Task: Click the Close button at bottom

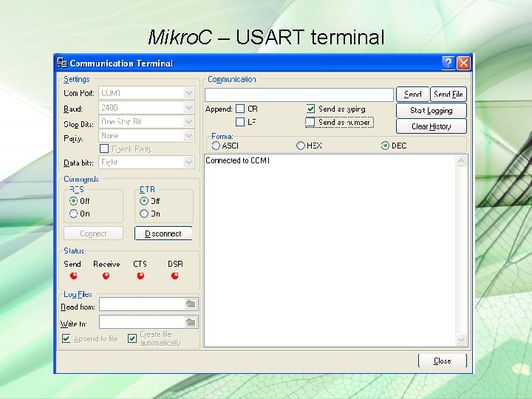Action: (x=442, y=361)
